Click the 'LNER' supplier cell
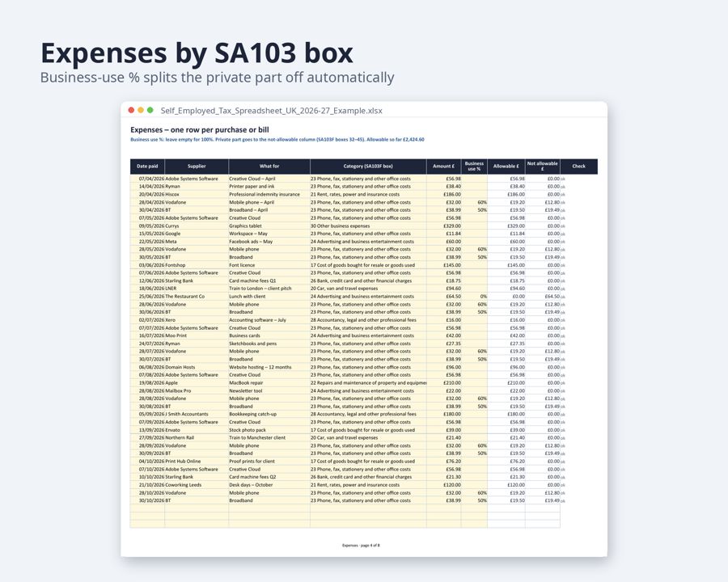The image size is (728, 582). pos(197,289)
